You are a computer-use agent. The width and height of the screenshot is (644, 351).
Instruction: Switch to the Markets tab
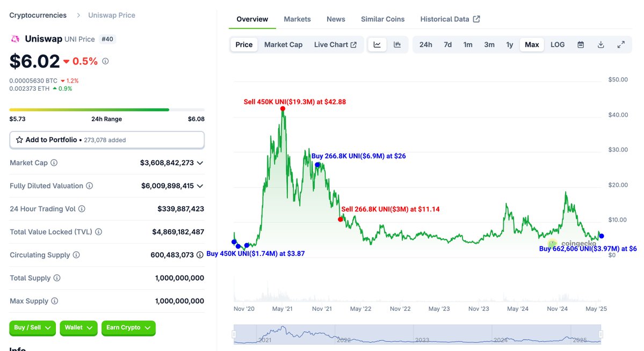(x=298, y=19)
